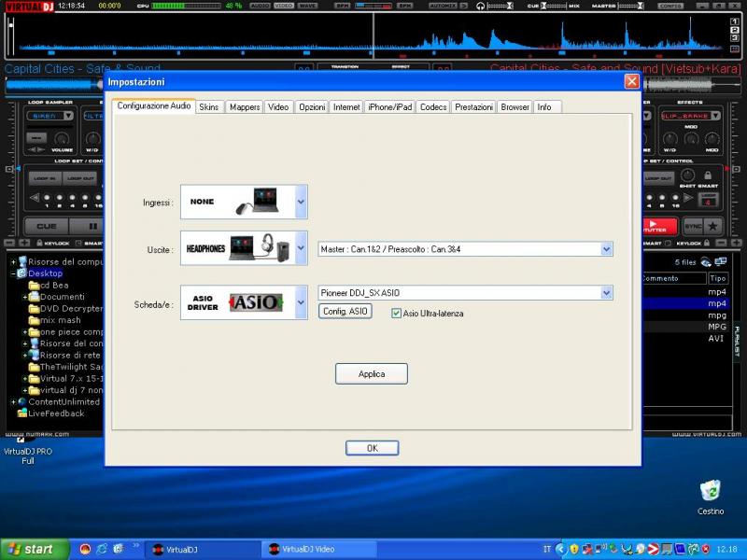747x560 pixels.
Task: Expand the Pioneer DDJ_SX ASIO dropdown
Action: (x=607, y=293)
